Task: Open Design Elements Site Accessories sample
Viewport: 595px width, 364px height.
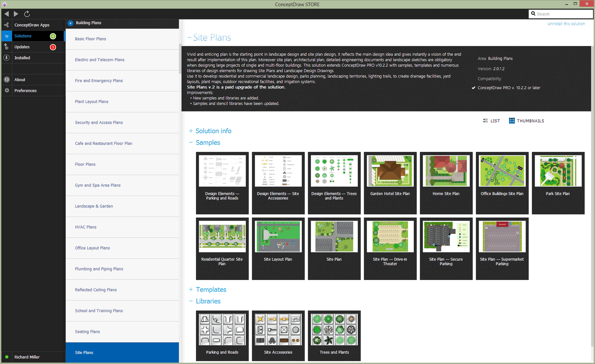Action: click(x=278, y=183)
